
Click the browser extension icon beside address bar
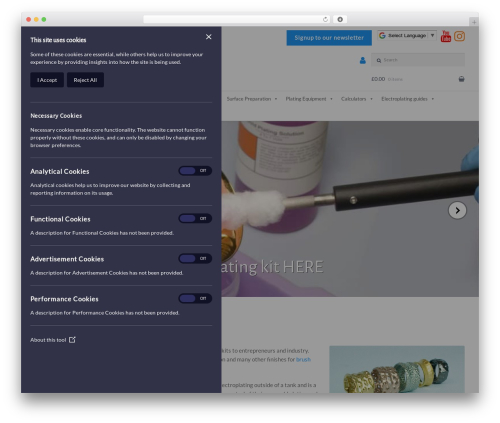point(340,19)
